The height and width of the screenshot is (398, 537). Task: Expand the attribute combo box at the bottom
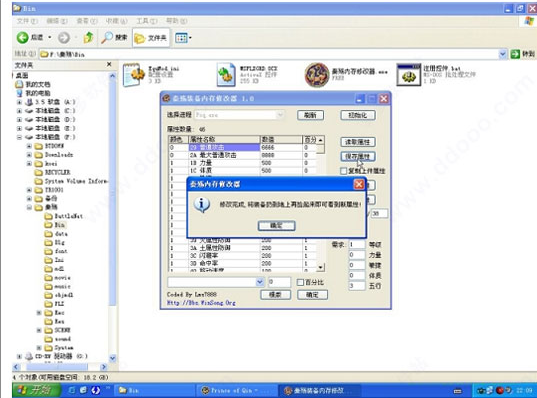[260, 282]
